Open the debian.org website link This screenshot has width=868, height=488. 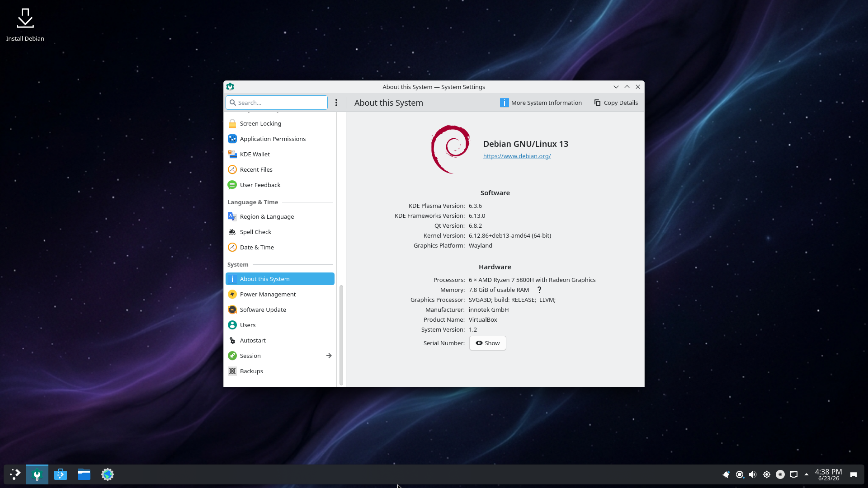[517, 156]
